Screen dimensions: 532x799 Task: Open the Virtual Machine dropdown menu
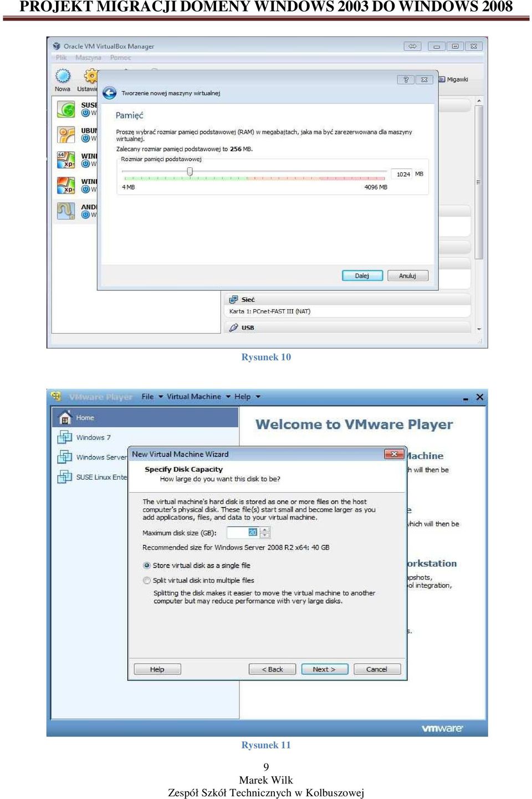198,396
